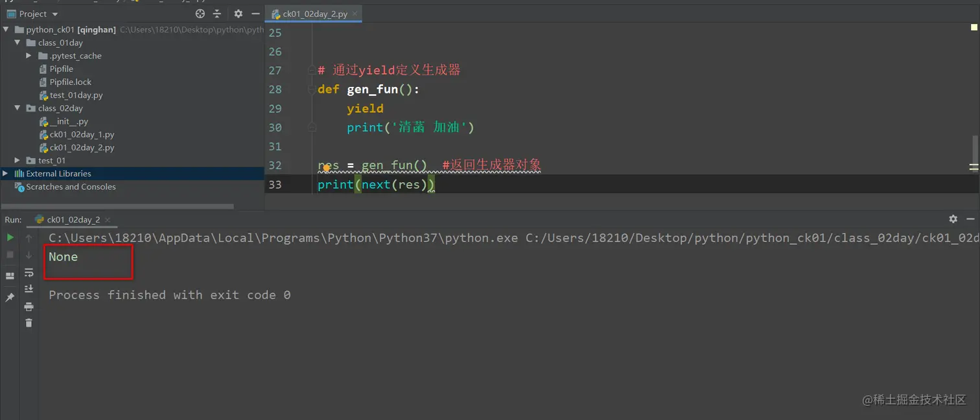The width and height of the screenshot is (980, 420).
Task: Collapse all nodes via Project toolbar icon
Action: coord(217,14)
